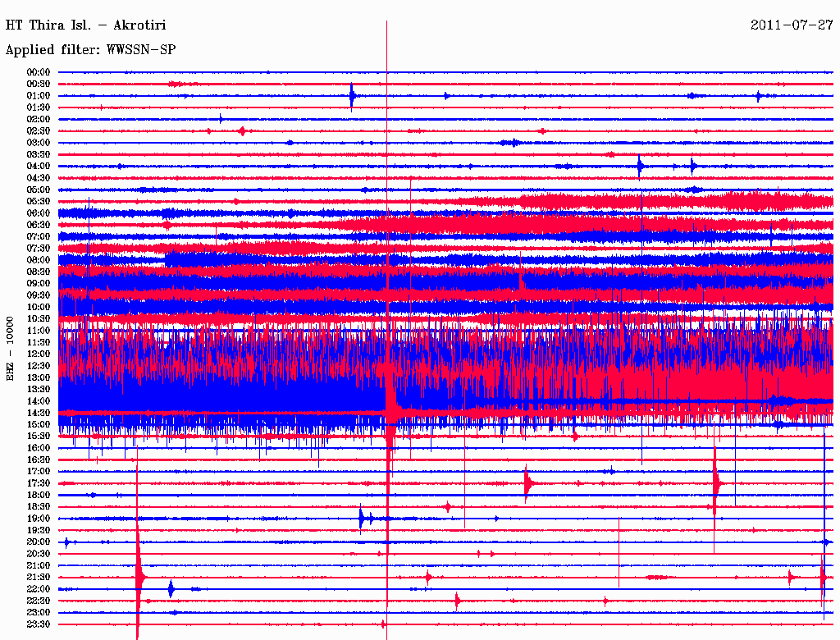Viewport: 840px width, 640px height.
Task: Click the blue event burst on the 01:00 trace
Action: (x=352, y=97)
